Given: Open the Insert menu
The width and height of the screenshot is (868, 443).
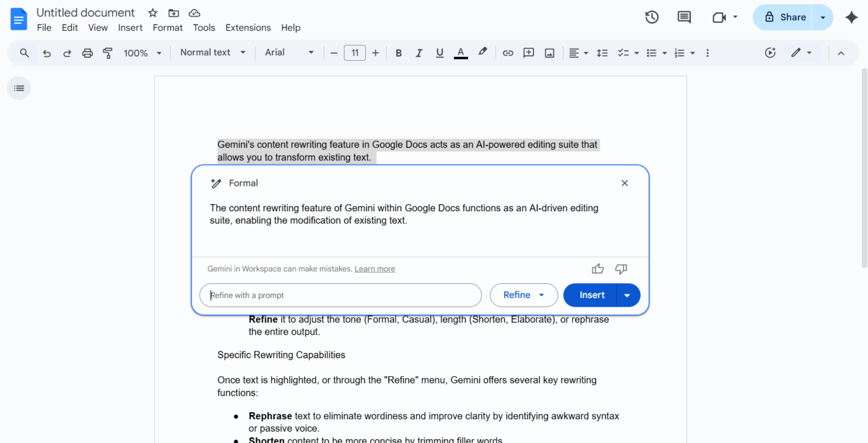Looking at the screenshot, I should click(130, 28).
